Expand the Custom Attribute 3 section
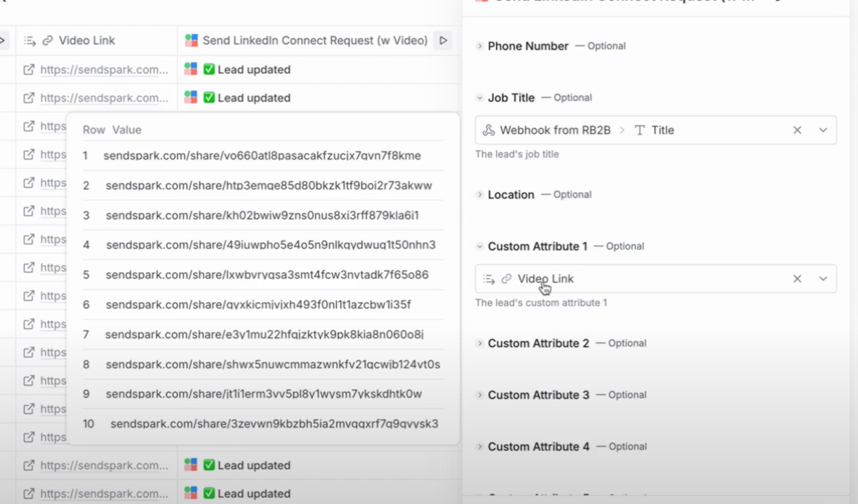The height and width of the screenshot is (504, 858). pos(479,395)
